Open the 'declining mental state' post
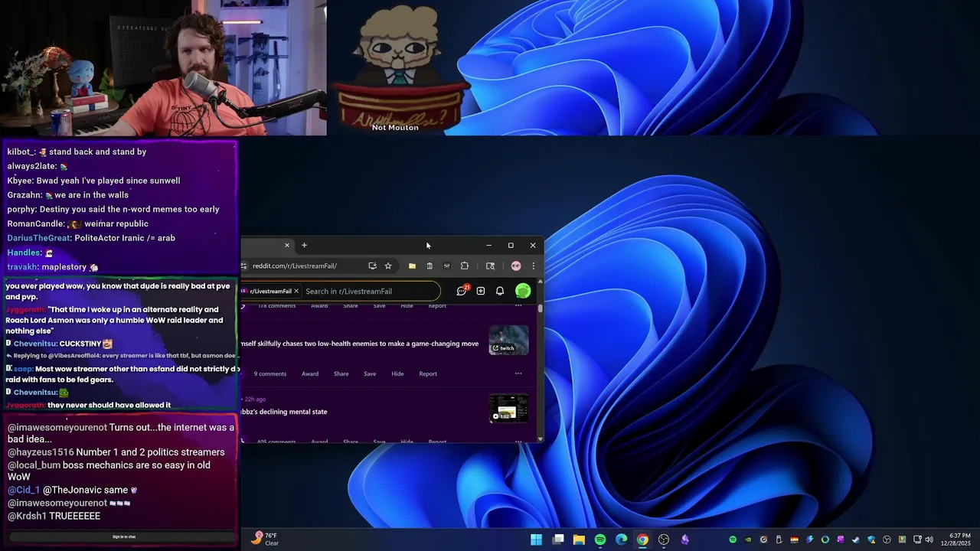Screen dimensions: 980x551 click(284, 412)
